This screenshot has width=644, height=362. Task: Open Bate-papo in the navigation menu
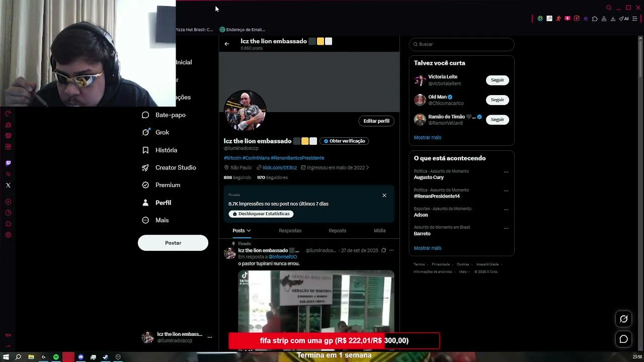tap(164, 115)
